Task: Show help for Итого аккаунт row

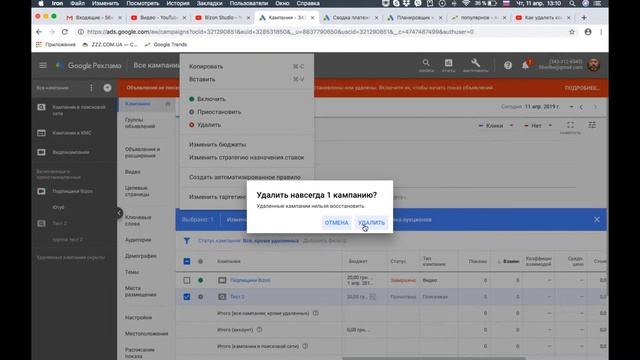Action: click(x=259, y=330)
